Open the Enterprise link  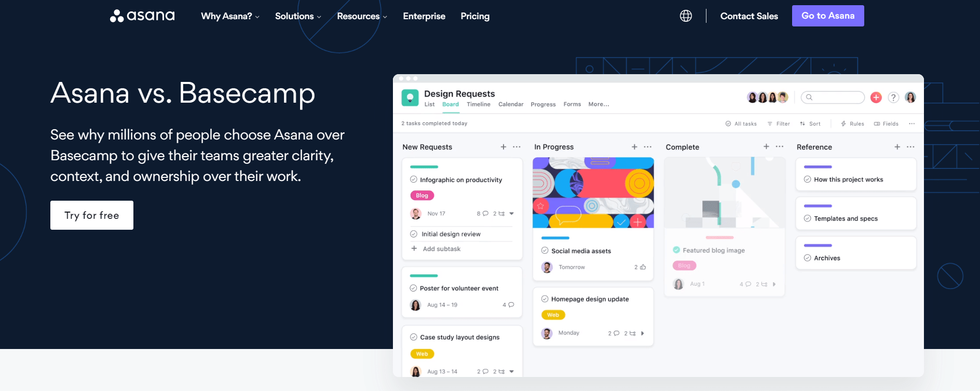coord(424,16)
